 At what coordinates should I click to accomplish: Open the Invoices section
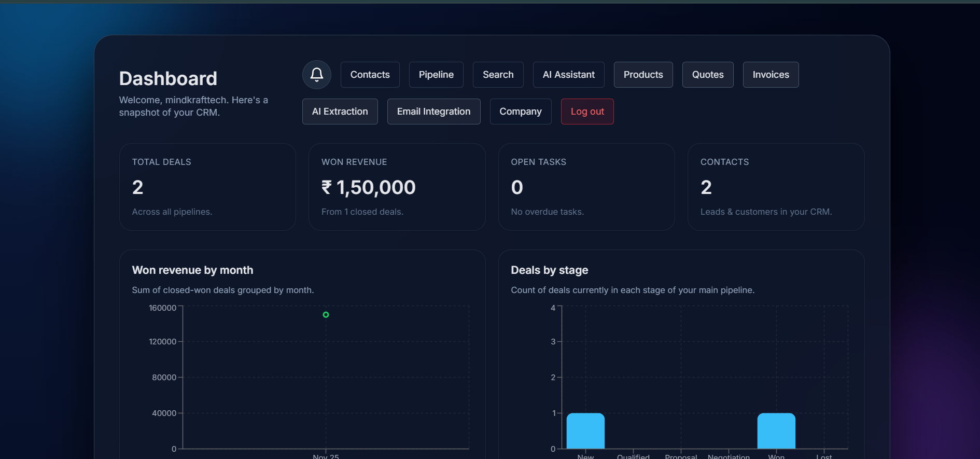(771, 75)
